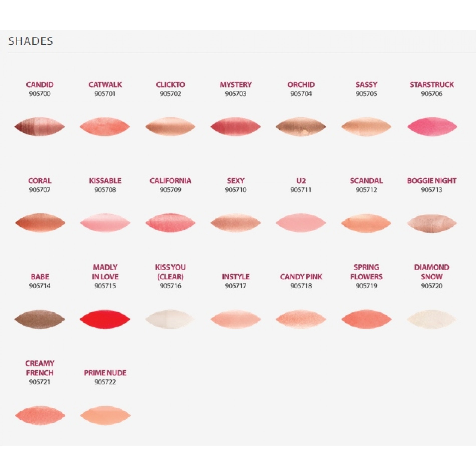Choose the Catwalk shade swatch

[x=105, y=127]
